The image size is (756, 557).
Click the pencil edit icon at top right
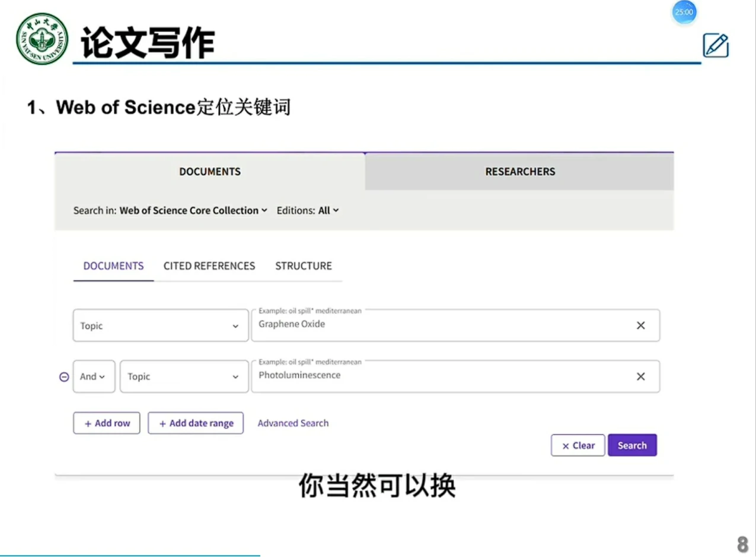pyautogui.click(x=715, y=46)
